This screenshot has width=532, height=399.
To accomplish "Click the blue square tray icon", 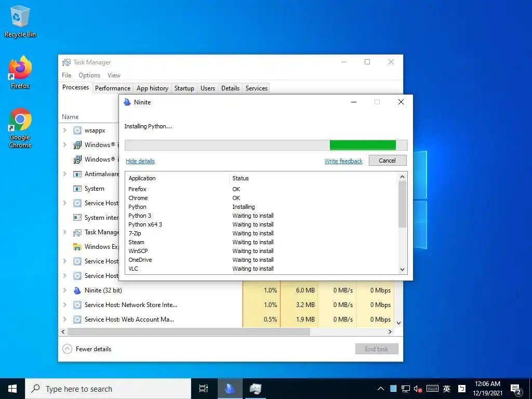I will (393, 389).
